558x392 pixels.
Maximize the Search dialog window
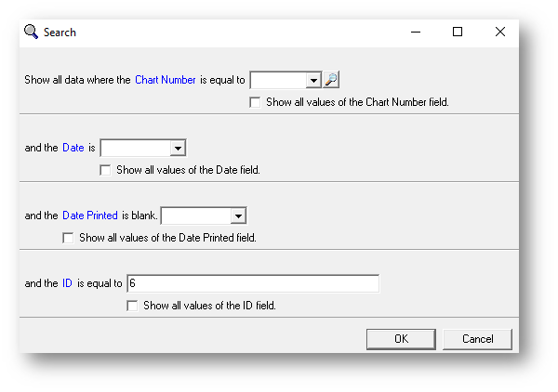[x=458, y=32]
